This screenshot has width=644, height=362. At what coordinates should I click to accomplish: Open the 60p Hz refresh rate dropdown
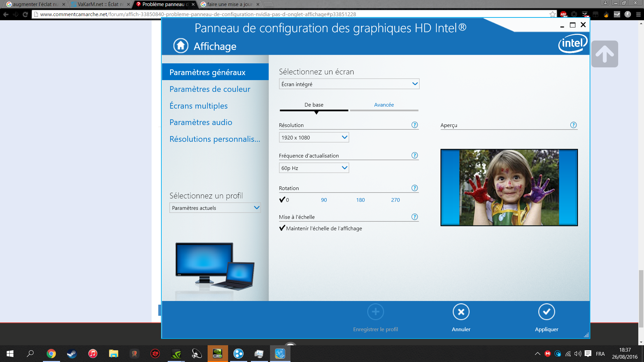tap(314, 168)
